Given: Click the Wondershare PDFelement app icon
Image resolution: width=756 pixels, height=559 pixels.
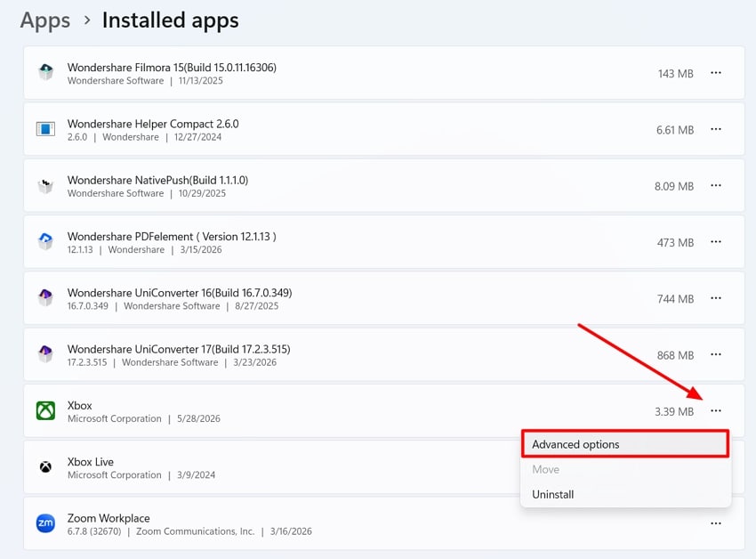Looking at the screenshot, I should (x=45, y=241).
